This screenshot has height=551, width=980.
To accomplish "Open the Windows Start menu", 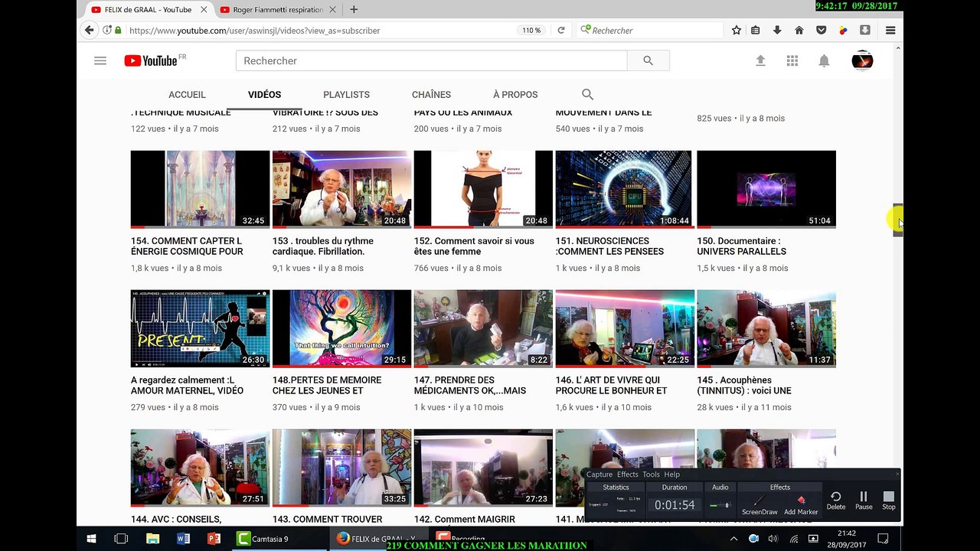I will pyautogui.click(x=91, y=539).
